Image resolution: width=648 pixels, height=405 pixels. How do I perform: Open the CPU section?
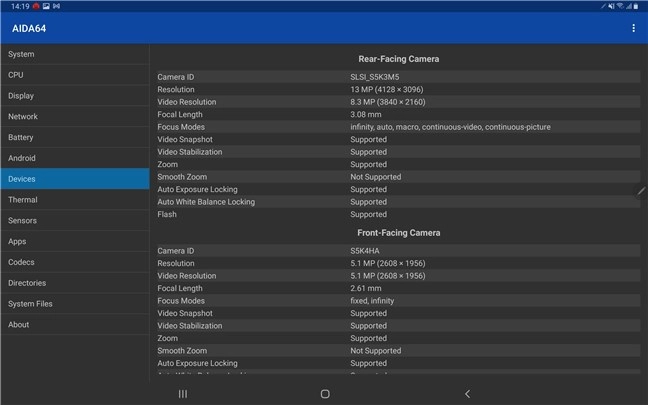[x=75, y=75]
